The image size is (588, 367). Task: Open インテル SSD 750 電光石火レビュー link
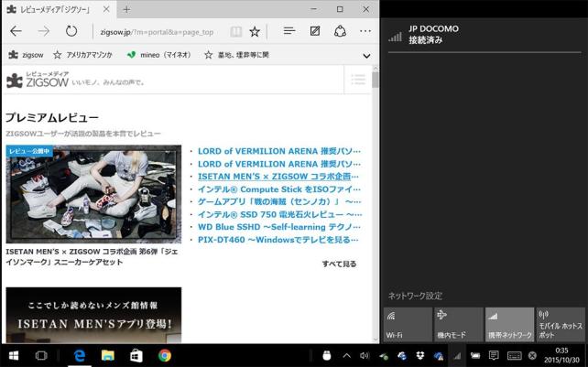[x=279, y=214]
